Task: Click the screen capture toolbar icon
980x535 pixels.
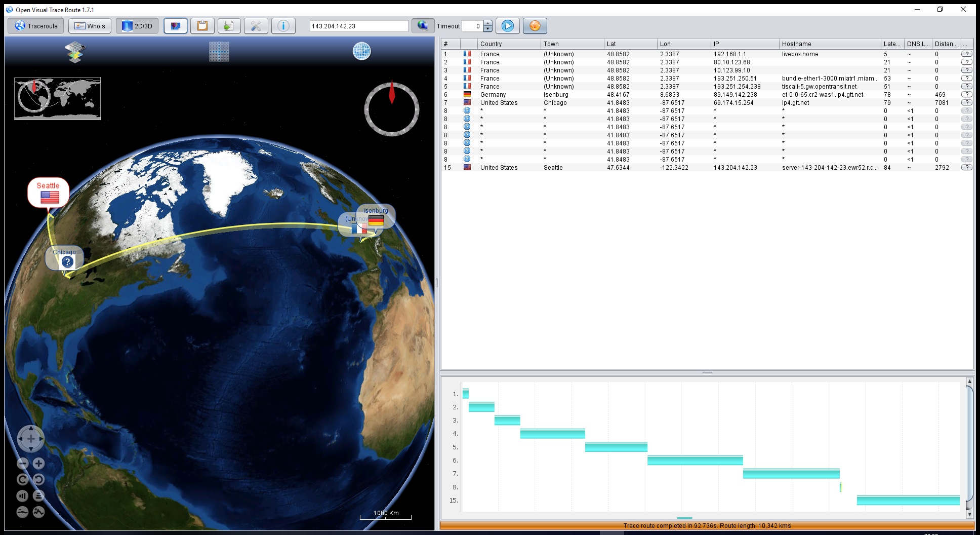Action: pos(176,26)
